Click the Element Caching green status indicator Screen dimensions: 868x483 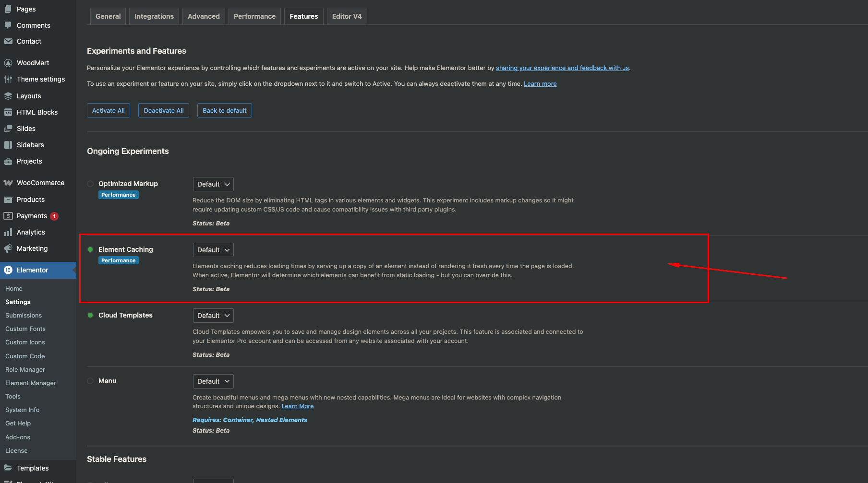(x=90, y=249)
